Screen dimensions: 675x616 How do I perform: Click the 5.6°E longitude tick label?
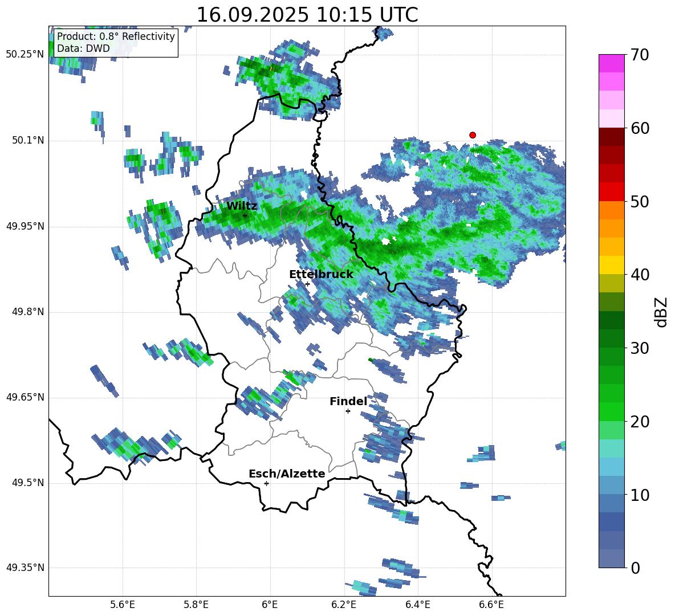pos(123,605)
